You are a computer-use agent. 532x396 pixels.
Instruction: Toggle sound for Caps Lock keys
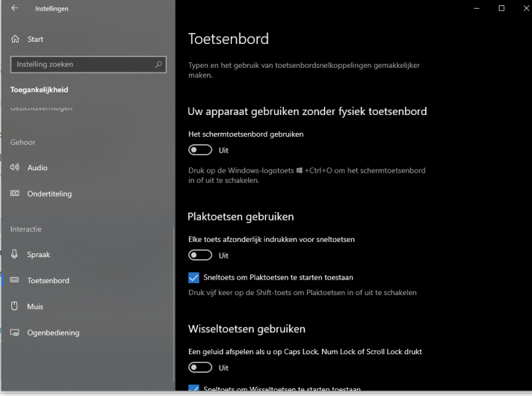coord(200,367)
